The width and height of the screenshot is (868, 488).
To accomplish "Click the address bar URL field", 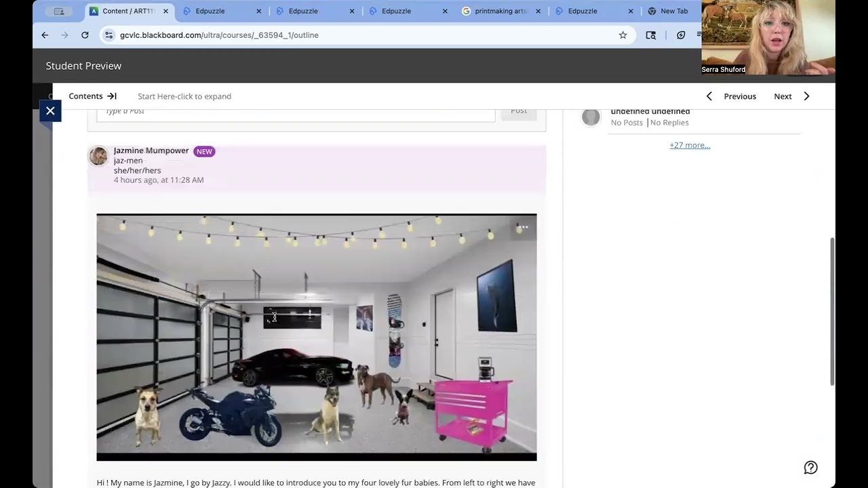I will pos(366,35).
